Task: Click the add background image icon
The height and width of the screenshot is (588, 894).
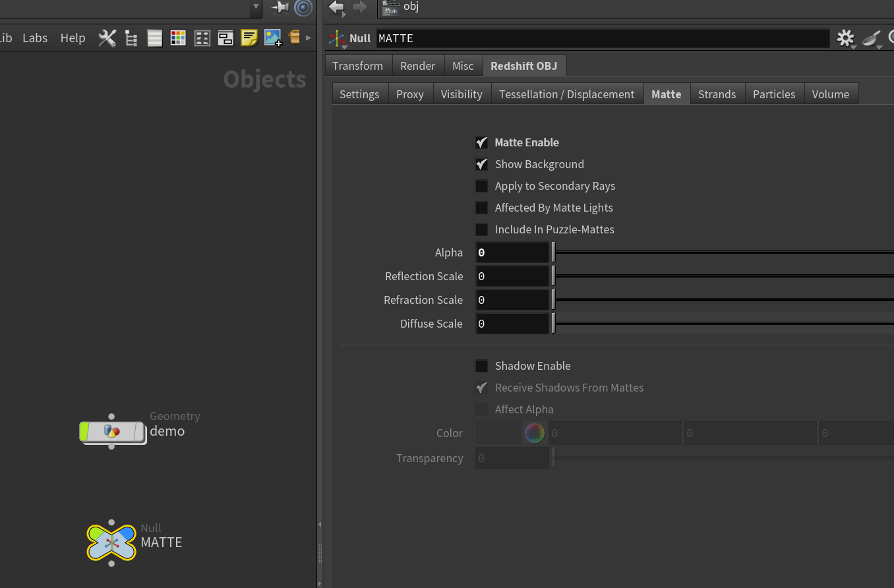Action: (x=273, y=38)
